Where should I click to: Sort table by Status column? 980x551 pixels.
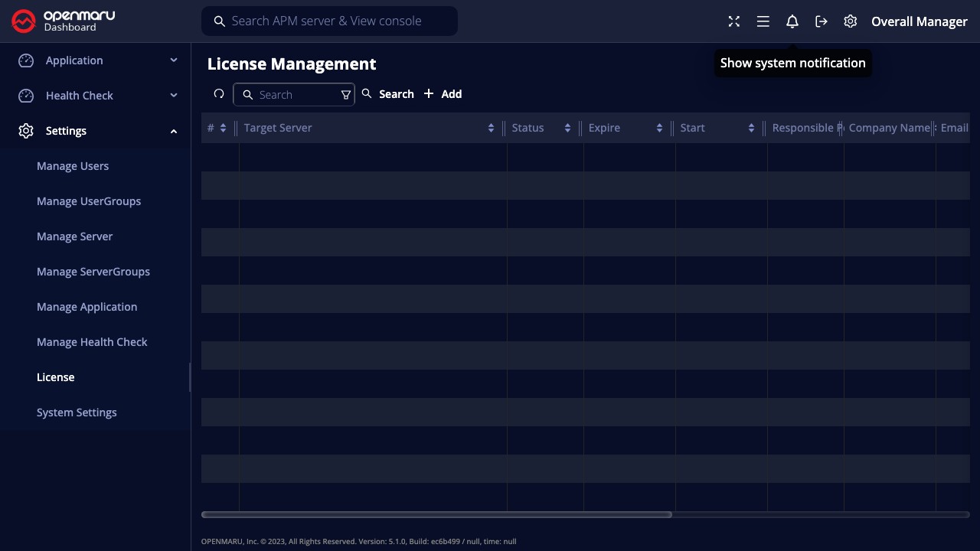[x=567, y=128]
